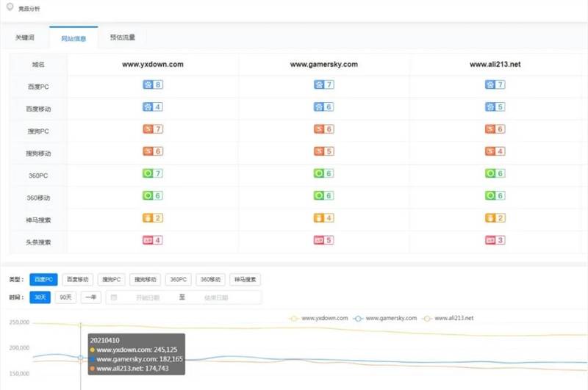Screen dimensions: 588x390
Task: Toggle www.gamersky.com series in chart legend
Action: (x=385, y=318)
